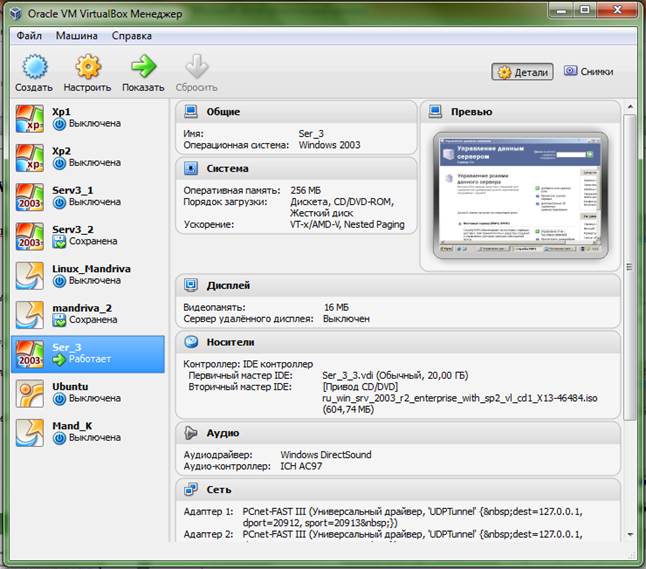Click the 'Выключена' status under Ubuntu

coord(95,398)
